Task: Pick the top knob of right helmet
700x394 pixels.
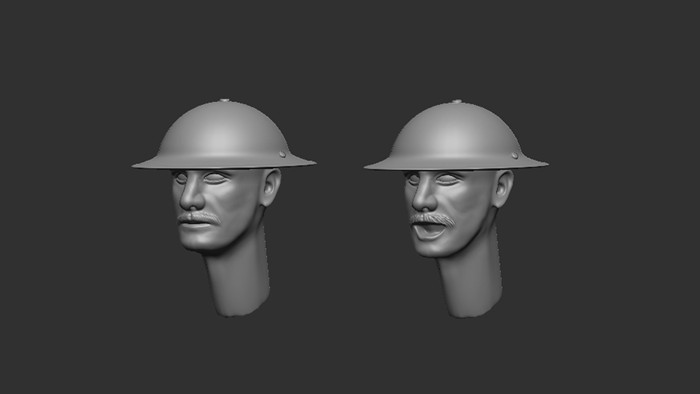Action: coord(456,102)
